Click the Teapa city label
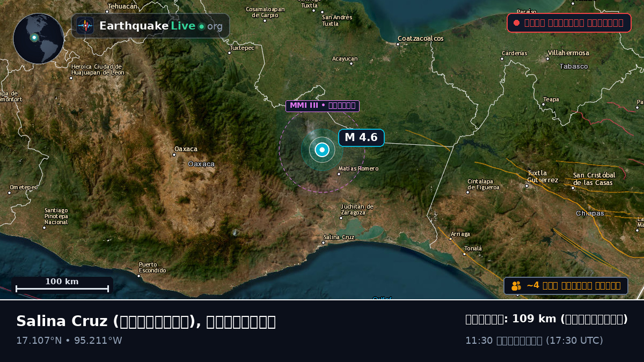644x362 pixels. (x=551, y=99)
